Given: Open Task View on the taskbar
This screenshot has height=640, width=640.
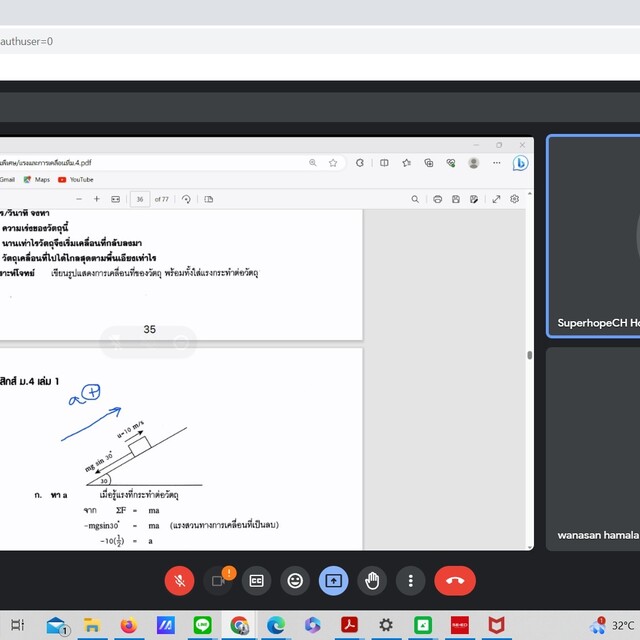Looking at the screenshot, I should [x=17, y=625].
